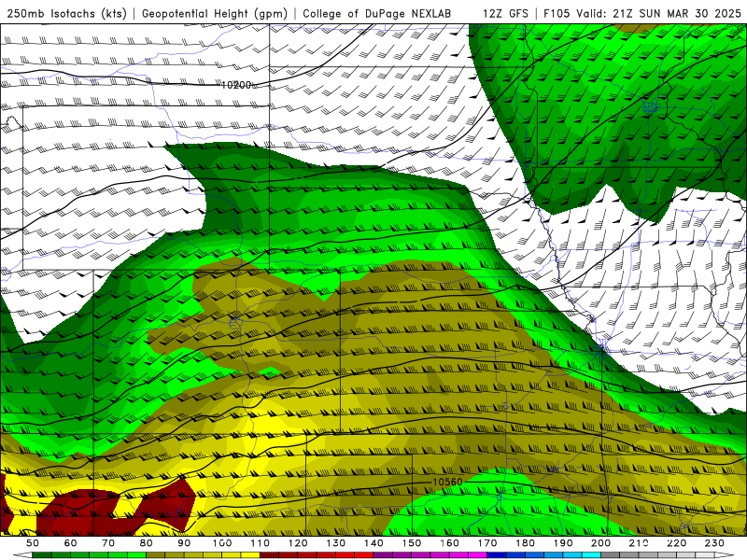Click the 130 knot legend value
This screenshot has width=747, height=560.
coord(336,543)
